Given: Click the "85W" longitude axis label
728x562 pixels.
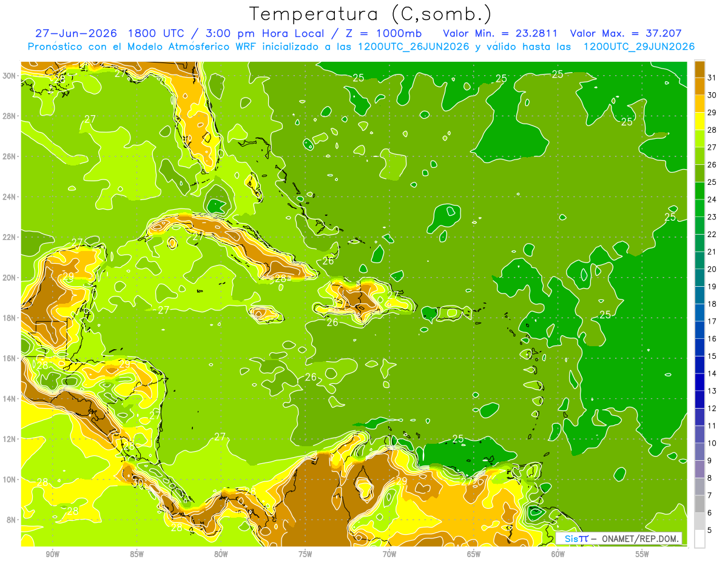Looking at the screenshot, I should 137,554.
